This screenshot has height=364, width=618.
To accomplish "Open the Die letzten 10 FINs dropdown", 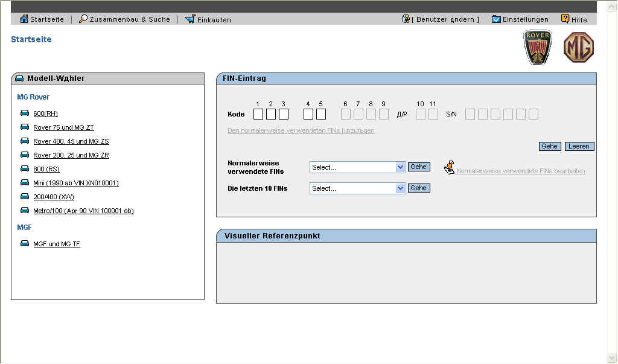I will tap(357, 188).
